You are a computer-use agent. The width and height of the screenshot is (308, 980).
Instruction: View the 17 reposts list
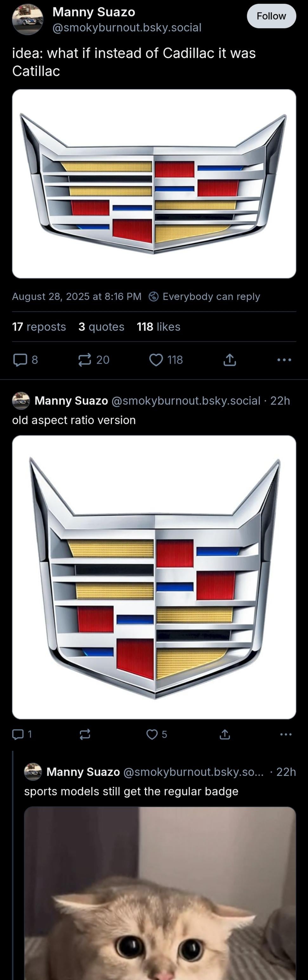coord(39,327)
